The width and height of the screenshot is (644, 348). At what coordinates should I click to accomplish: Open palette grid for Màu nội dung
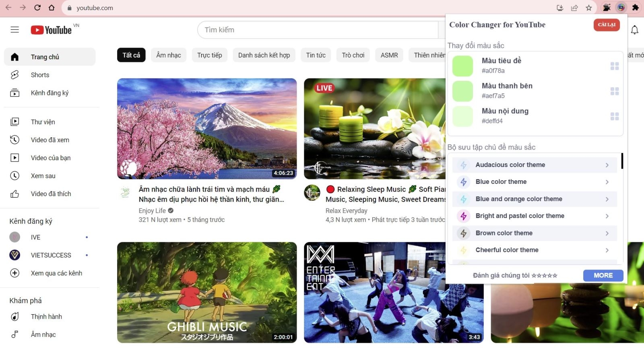(x=615, y=116)
